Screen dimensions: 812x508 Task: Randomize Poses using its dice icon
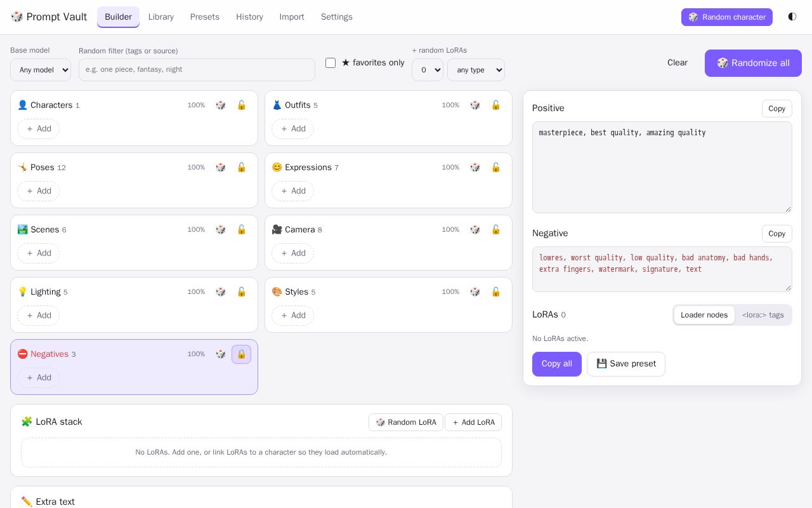[221, 168]
